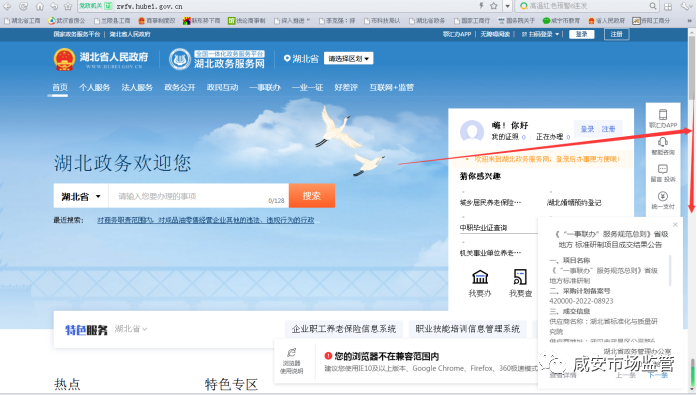
Task: Select the 好差评 nav tab
Action: 346,87
